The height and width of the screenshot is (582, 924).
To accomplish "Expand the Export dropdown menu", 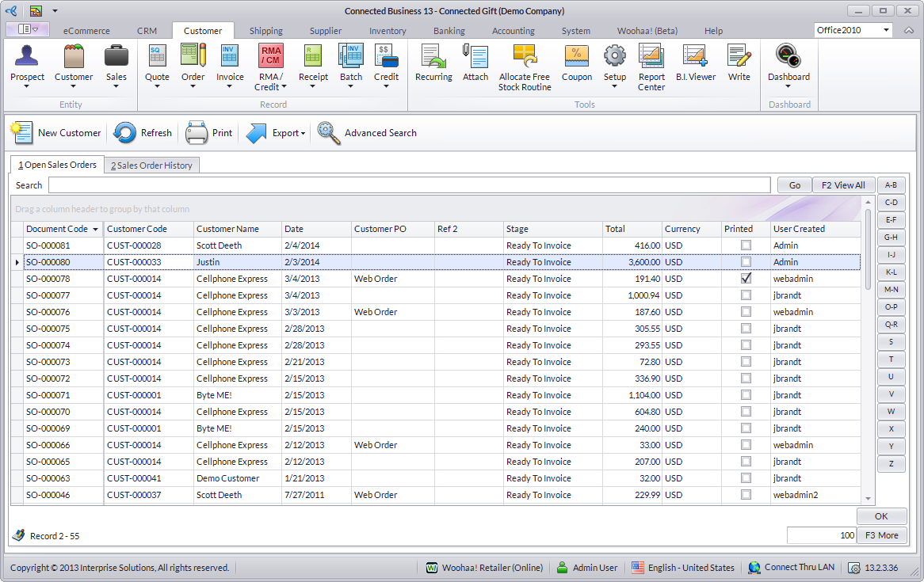I will tap(288, 133).
